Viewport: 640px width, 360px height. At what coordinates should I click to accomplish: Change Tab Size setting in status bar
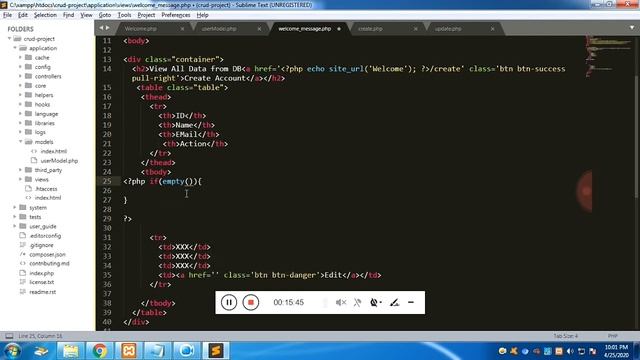click(x=565, y=336)
